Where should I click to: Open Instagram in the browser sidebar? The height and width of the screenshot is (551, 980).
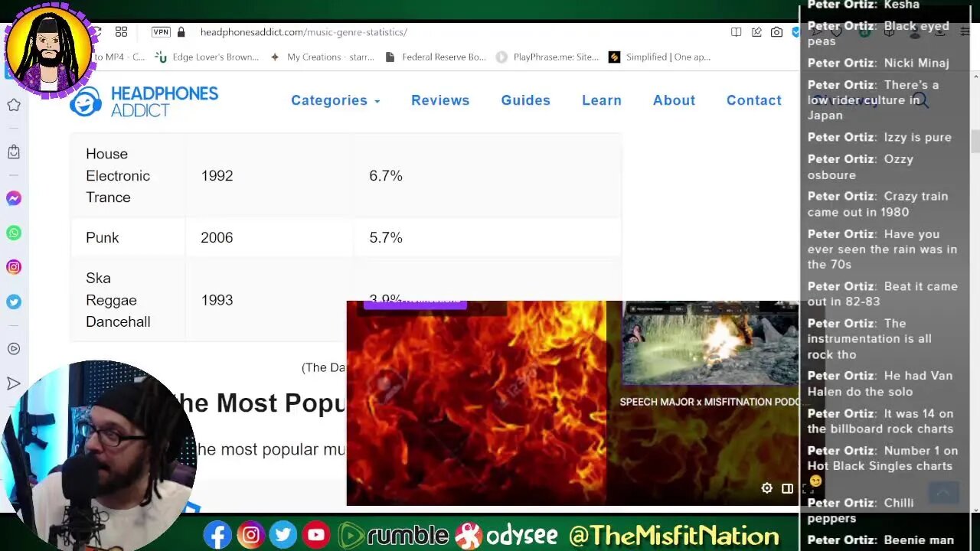tap(14, 267)
